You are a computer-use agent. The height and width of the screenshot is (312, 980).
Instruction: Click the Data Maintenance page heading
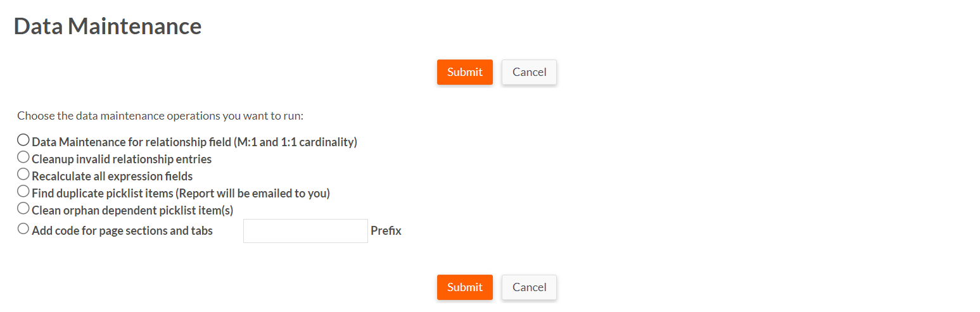[x=108, y=27]
